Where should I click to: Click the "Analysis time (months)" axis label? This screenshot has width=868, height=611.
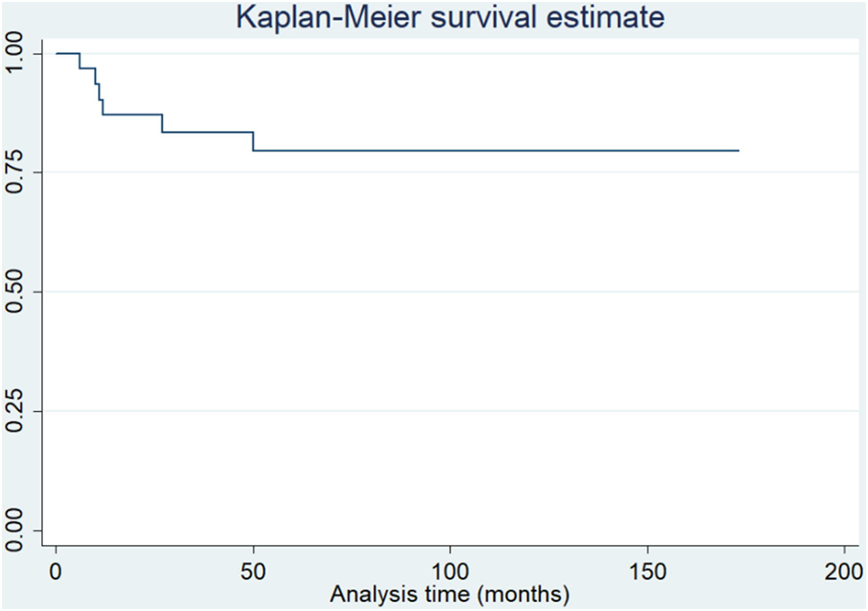point(450,593)
